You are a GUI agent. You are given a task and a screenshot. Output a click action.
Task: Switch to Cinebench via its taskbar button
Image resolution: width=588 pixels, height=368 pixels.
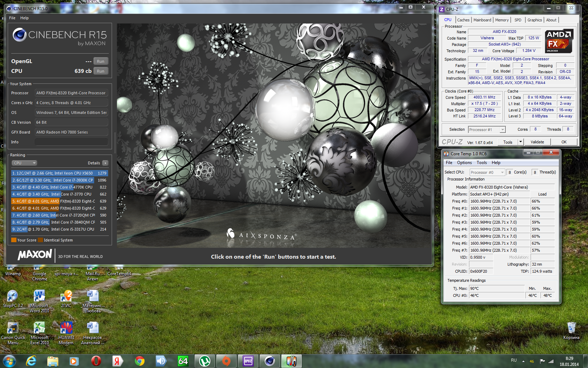point(270,361)
